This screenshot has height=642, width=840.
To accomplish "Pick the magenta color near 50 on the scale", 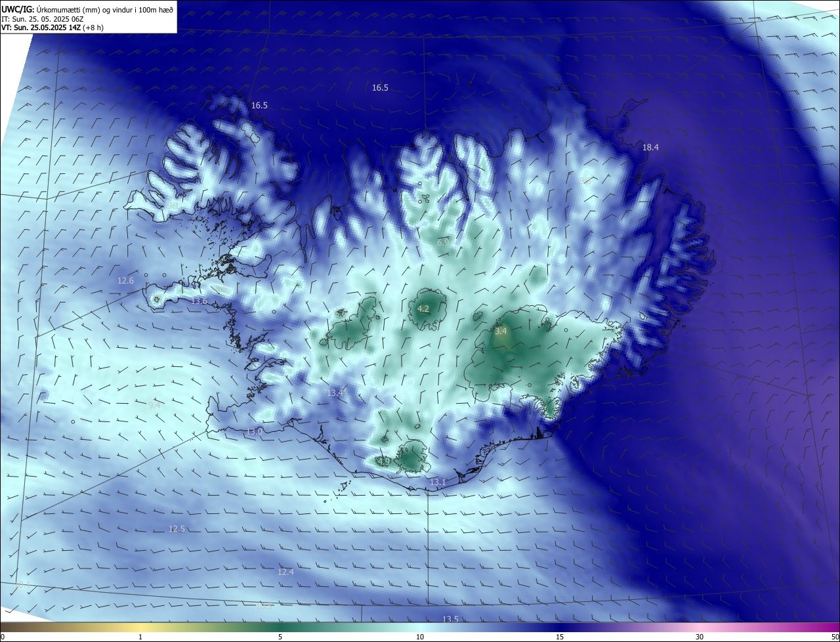I will pyautogui.click(x=832, y=627).
